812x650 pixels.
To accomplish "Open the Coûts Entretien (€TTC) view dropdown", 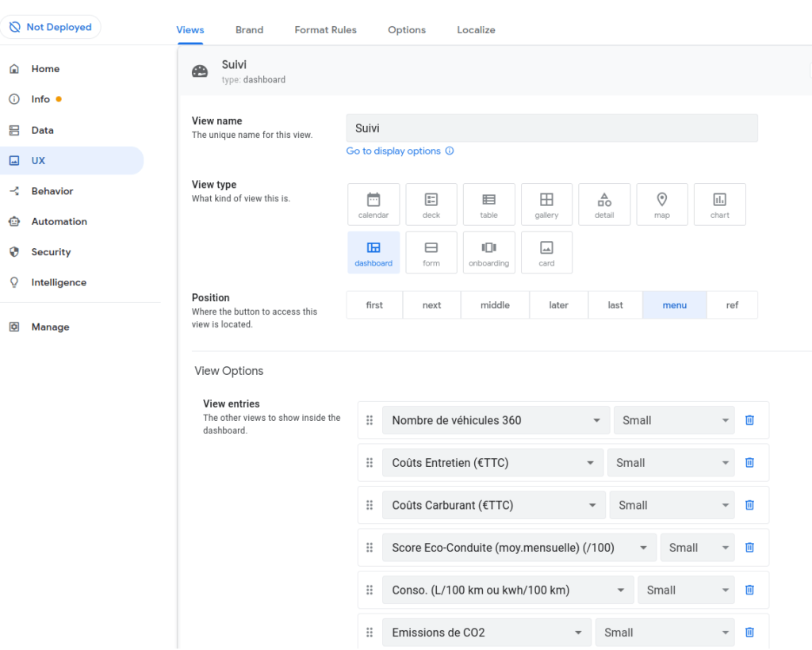I will (x=492, y=463).
